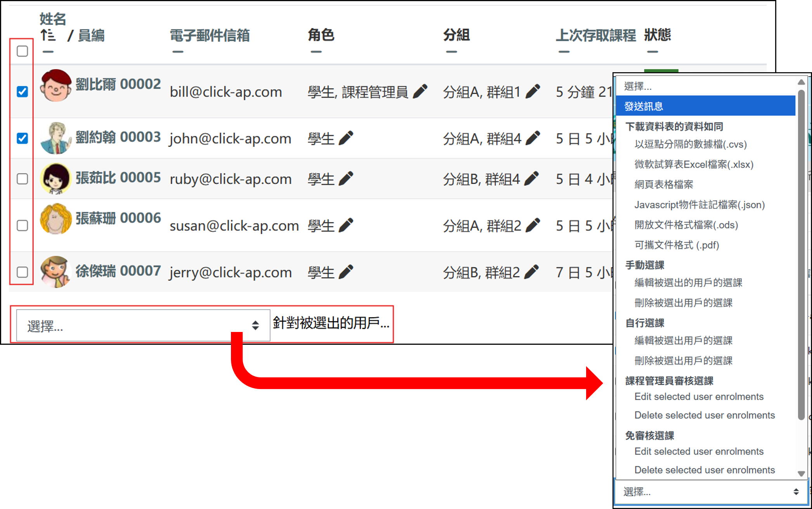This screenshot has height=509, width=812.
Task: Hide the 角色 column via its dash icon
Action: click(x=316, y=52)
